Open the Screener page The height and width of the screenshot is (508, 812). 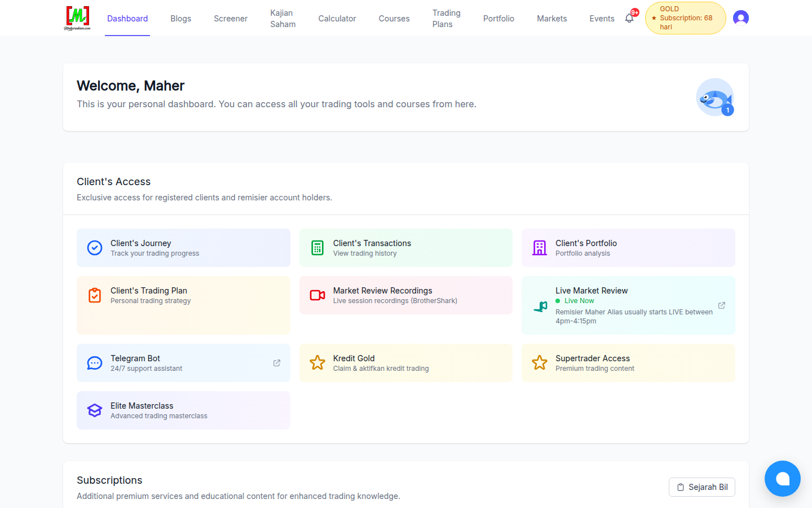point(231,19)
